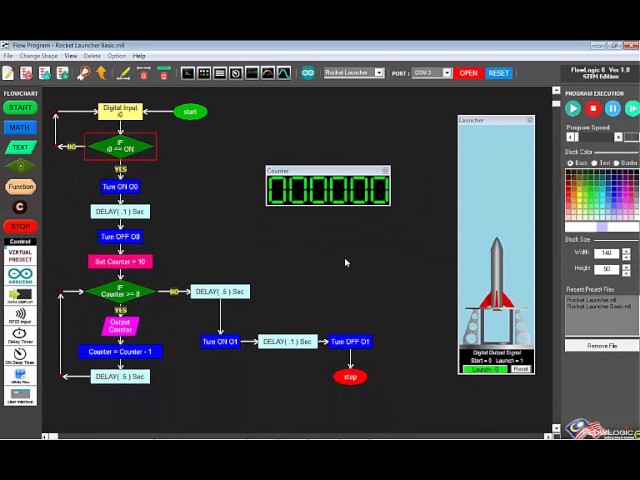Click the green Run program button
640x480 pixels.
point(573,108)
